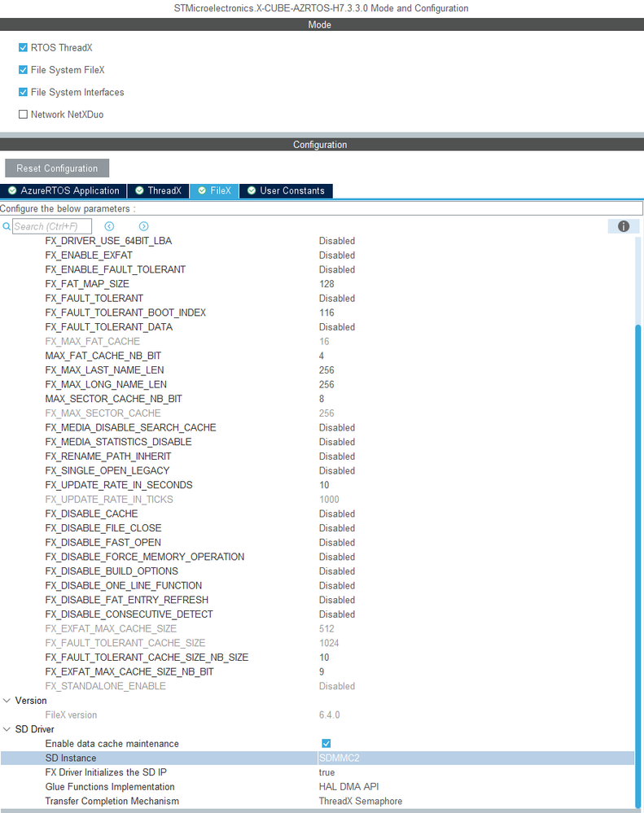This screenshot has width=644, height=813.
Task: Open SD Instance SDMMC2 dropdown
Action: [x=475, y=758]
